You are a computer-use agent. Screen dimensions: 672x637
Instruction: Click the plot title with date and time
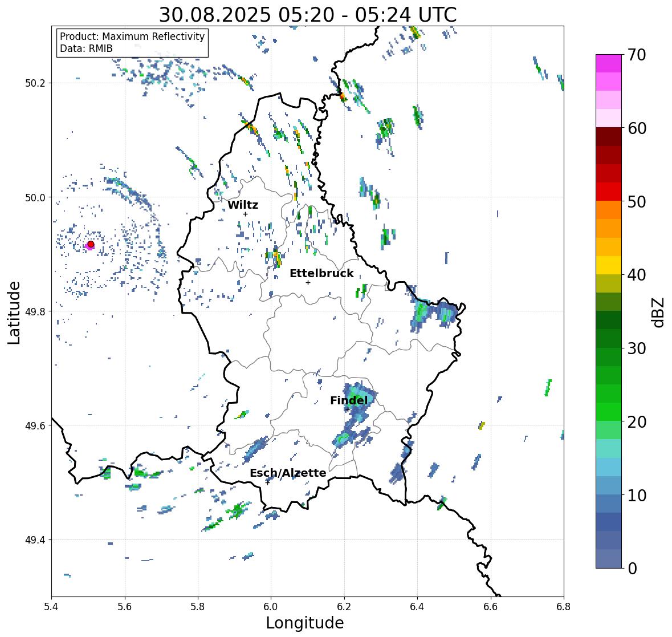308,15
